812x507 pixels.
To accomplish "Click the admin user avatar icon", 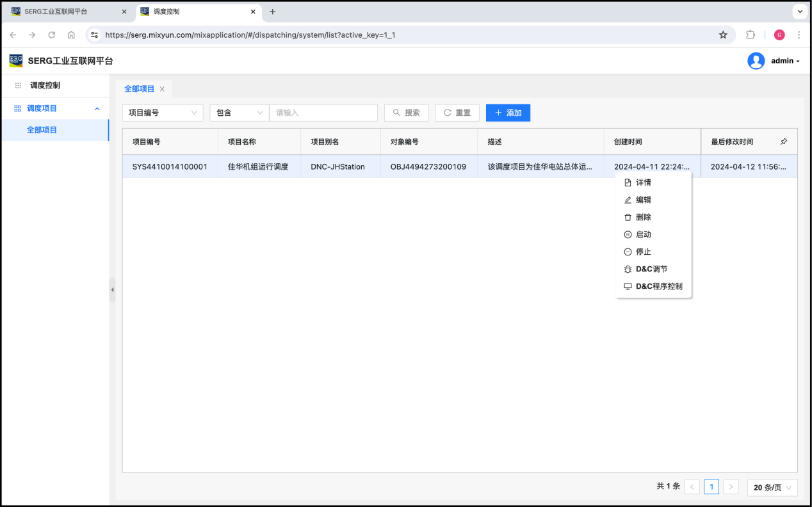I will [756, 61].
